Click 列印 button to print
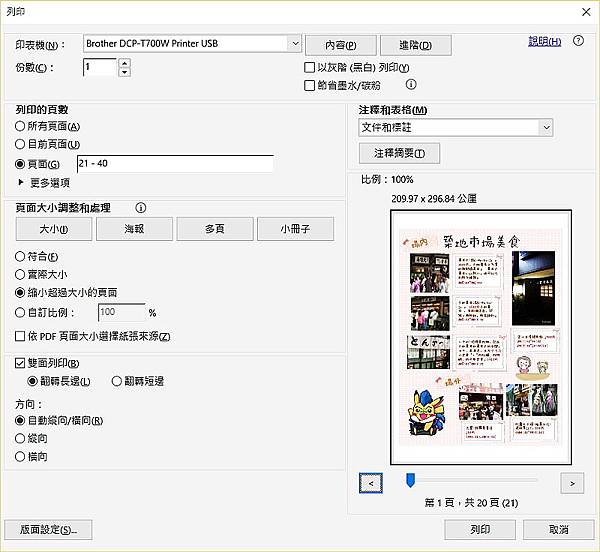This screenshot has width=600, height=552. (480, 530)
